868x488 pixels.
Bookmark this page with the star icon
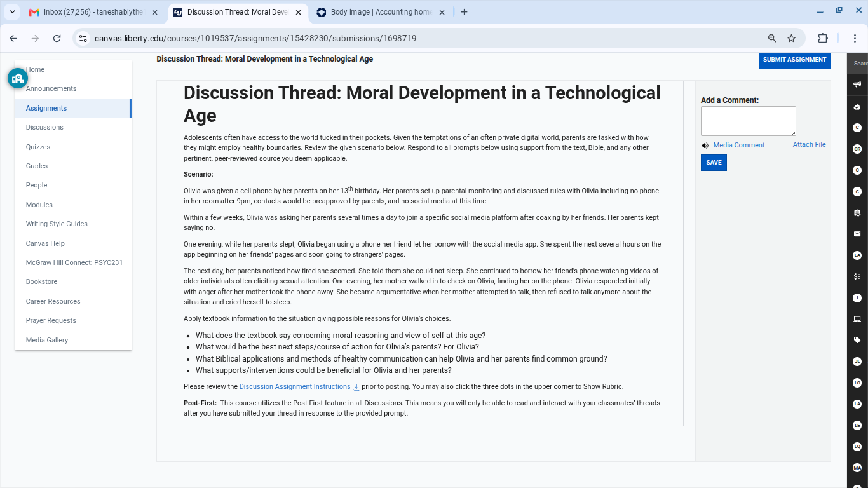[x=791, y=38]
